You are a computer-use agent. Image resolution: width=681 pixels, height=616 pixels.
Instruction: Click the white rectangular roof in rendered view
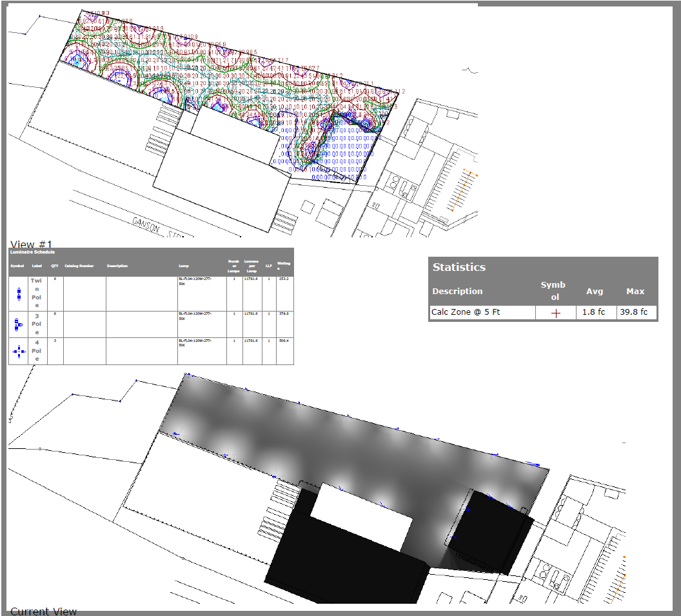pos(361,516)
